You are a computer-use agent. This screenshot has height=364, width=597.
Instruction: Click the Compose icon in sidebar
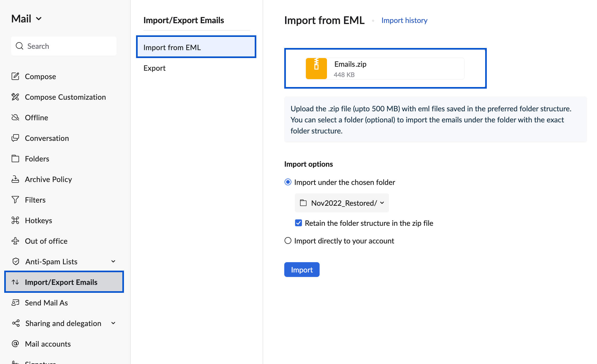click(x=16, y=76)
